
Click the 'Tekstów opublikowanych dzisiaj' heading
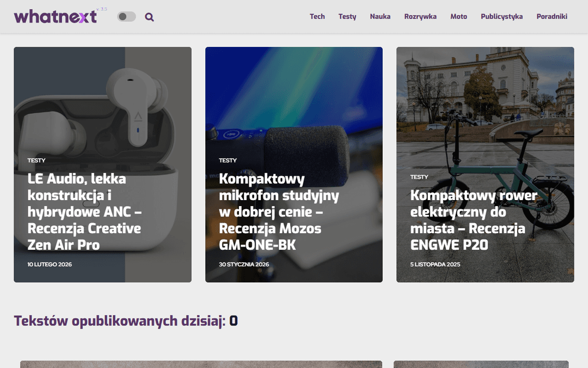[126, 321]
